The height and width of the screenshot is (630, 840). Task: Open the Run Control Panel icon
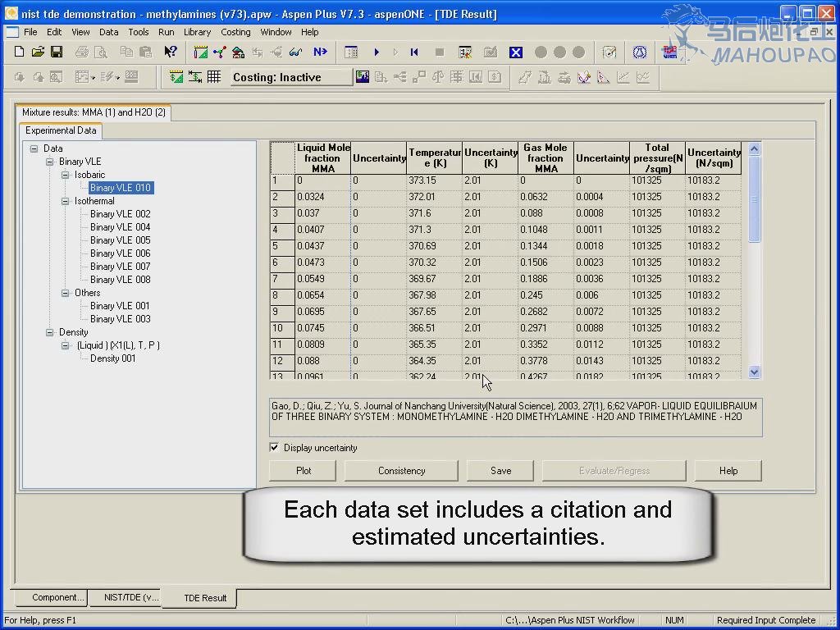point(465,52)
